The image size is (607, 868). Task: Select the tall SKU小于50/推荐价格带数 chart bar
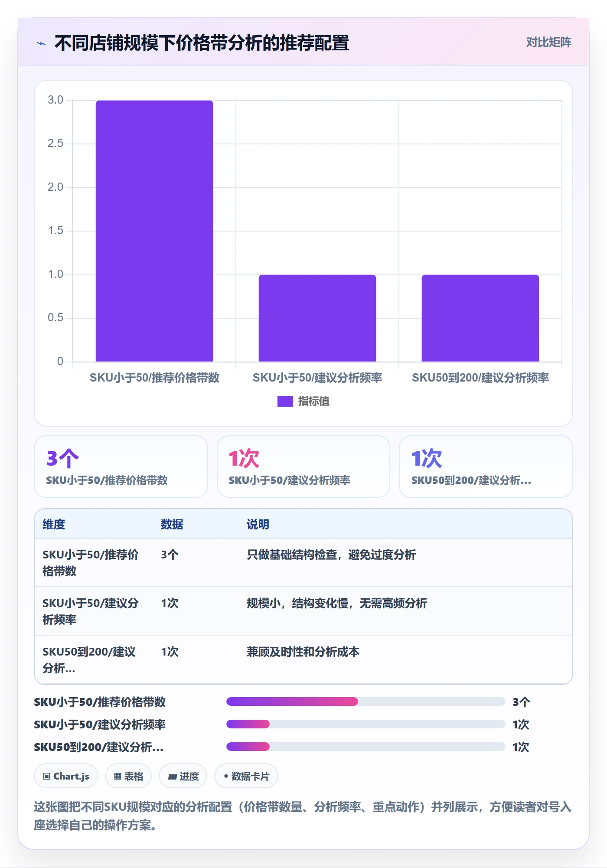(154, 231)
